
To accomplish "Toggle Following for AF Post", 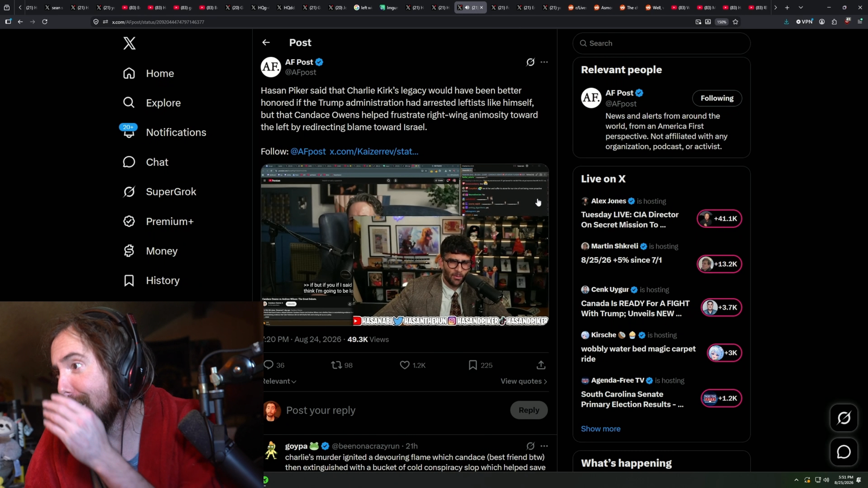I will [717, 98].
